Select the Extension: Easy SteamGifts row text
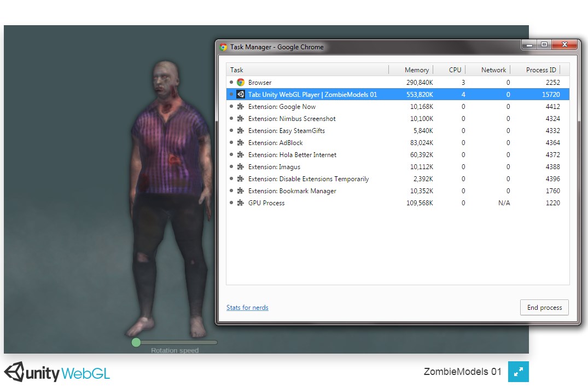The width and height of the screenshot is (588, 387). [x=287, y=131]
